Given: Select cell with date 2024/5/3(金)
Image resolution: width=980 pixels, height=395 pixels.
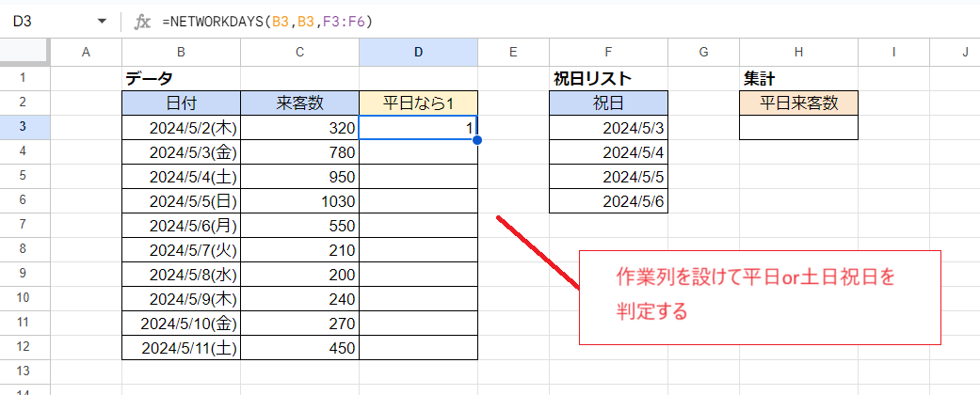Looking at the screenshot, I should point(182,151).
